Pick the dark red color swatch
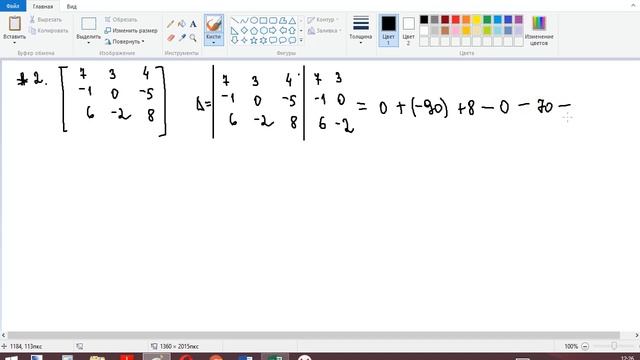 coord(445,20)
